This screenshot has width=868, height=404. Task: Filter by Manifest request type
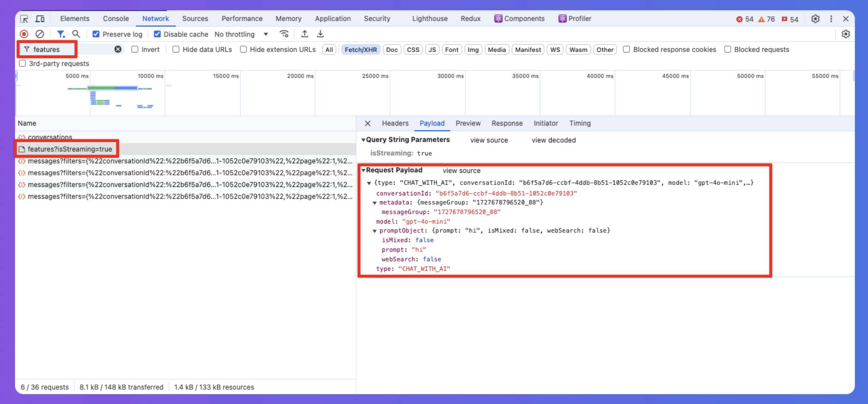528,50
